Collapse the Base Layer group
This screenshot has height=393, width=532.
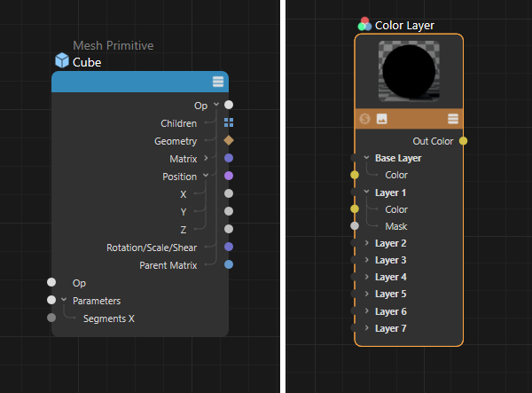367,158
